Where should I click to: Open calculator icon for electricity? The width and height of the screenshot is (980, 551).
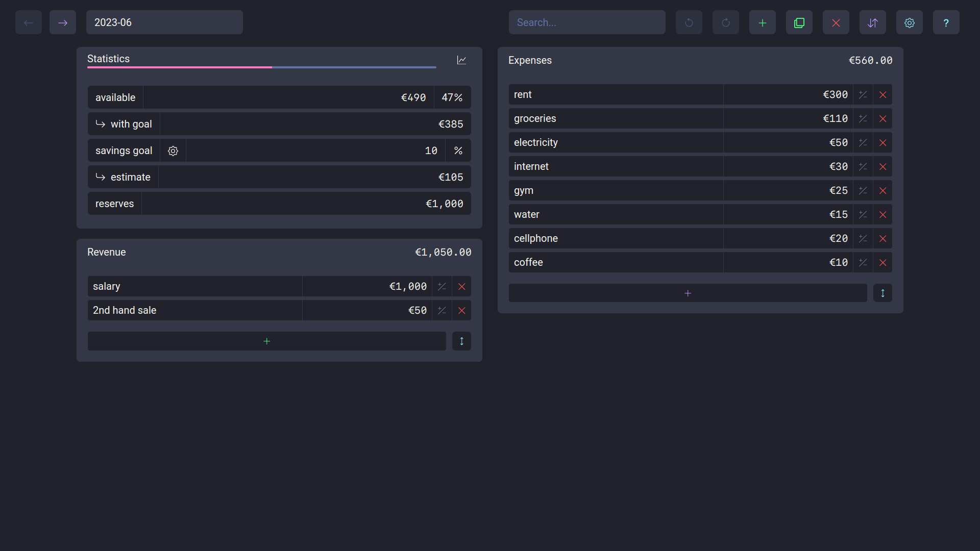pyautogui.click(x=863, y=142)
